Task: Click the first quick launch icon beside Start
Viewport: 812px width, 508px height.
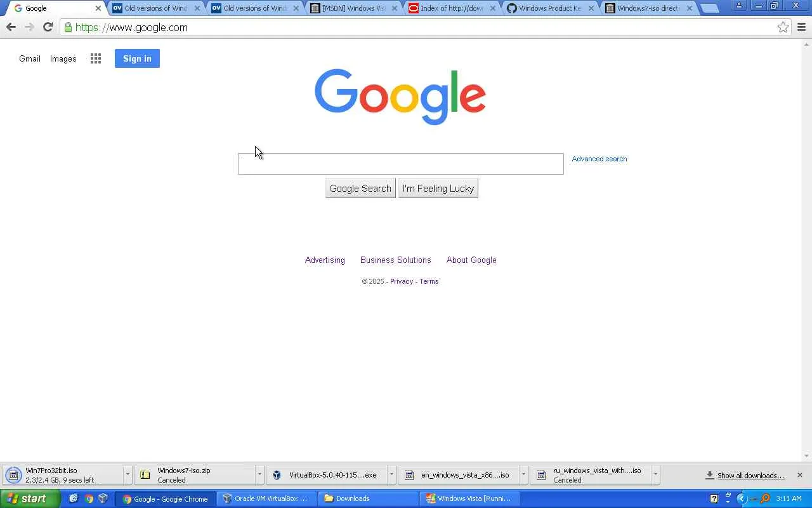Action: coord(74,498)
